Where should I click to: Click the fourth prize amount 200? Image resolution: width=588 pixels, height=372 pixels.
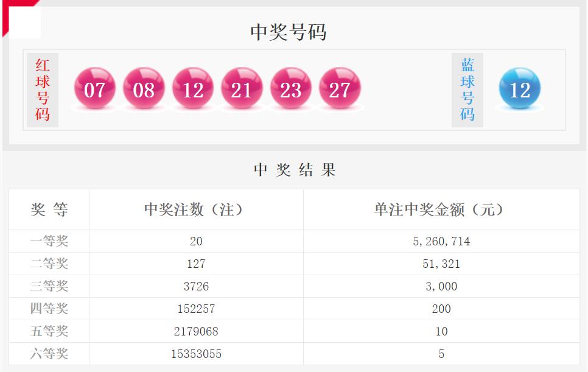point(441,309)
